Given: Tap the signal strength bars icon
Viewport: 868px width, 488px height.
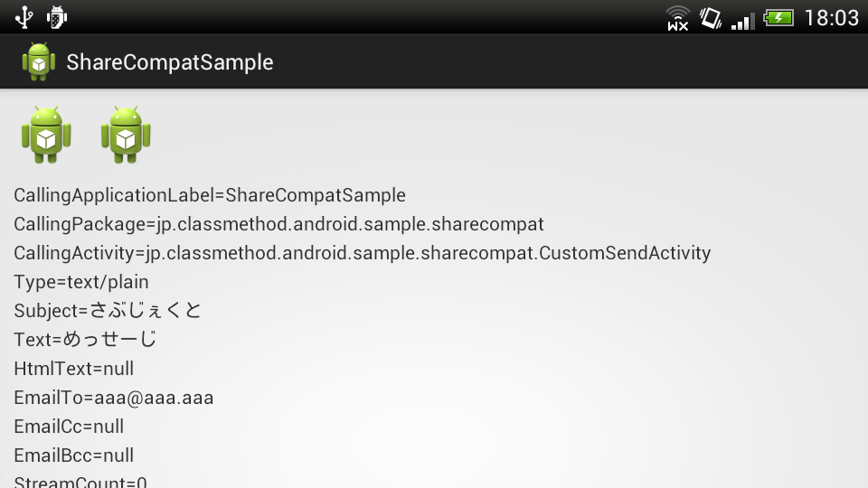Looking at the screenshot, I should (742, 18).
